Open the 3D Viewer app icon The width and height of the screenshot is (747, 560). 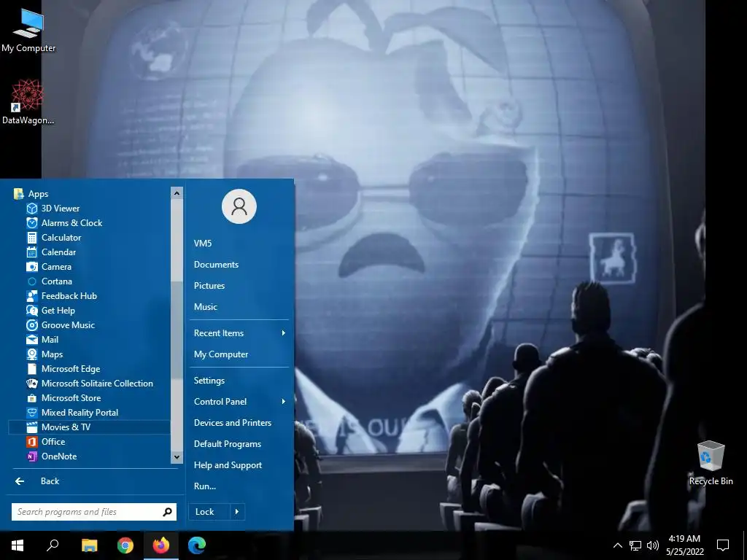pos(32,209)
